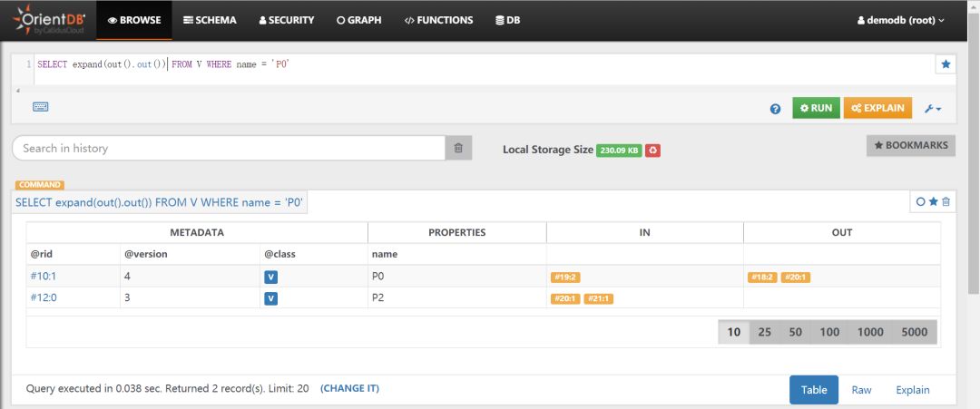Select the Table results view
Viewport: 980px width, 409px height.
814,390
